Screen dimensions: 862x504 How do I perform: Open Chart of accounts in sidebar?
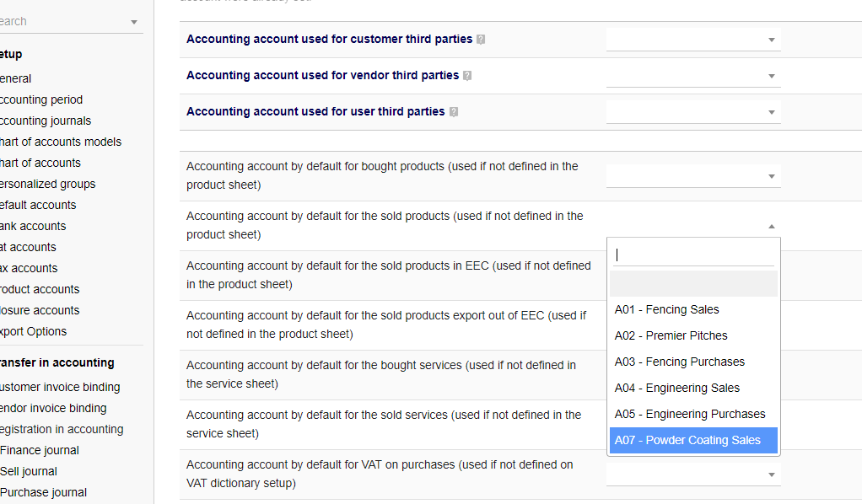40,163
